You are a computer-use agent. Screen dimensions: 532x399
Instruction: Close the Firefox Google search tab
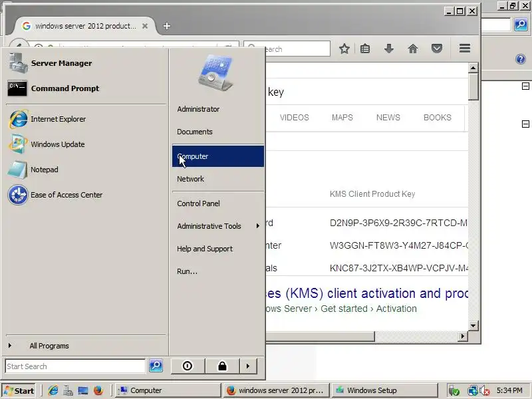[x=145, y=26]
